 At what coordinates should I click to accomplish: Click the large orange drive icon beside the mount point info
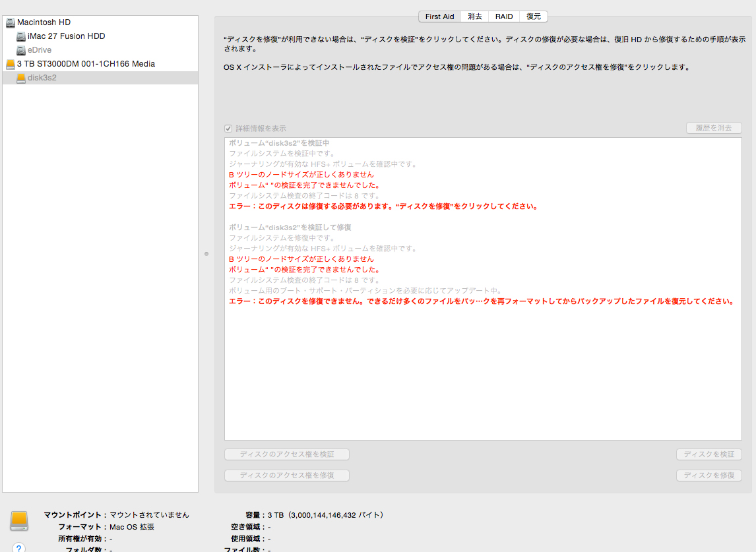pos(19,521)
